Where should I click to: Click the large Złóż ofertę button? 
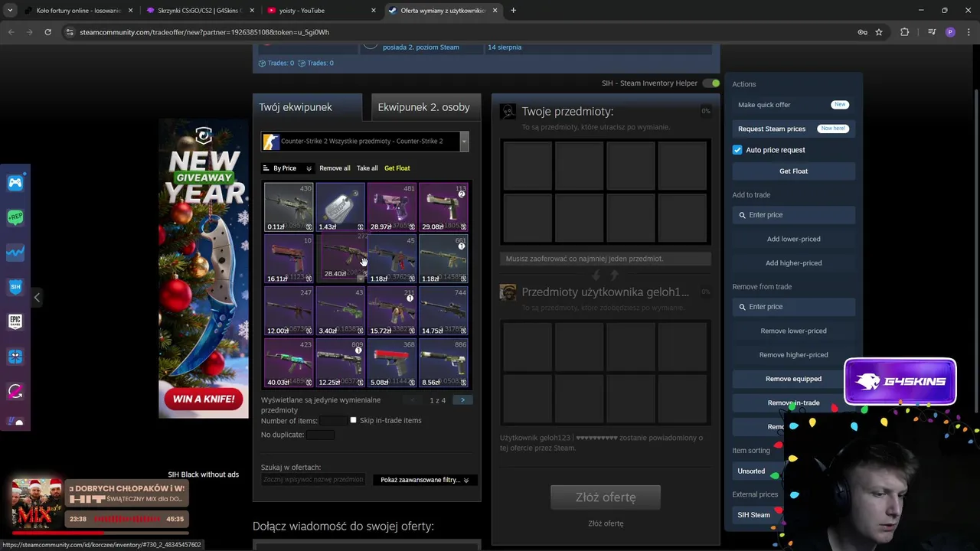coord(606,497)
